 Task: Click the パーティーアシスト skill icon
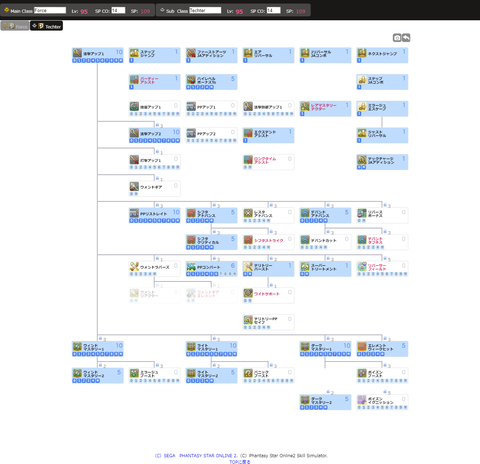click(134, 80)
